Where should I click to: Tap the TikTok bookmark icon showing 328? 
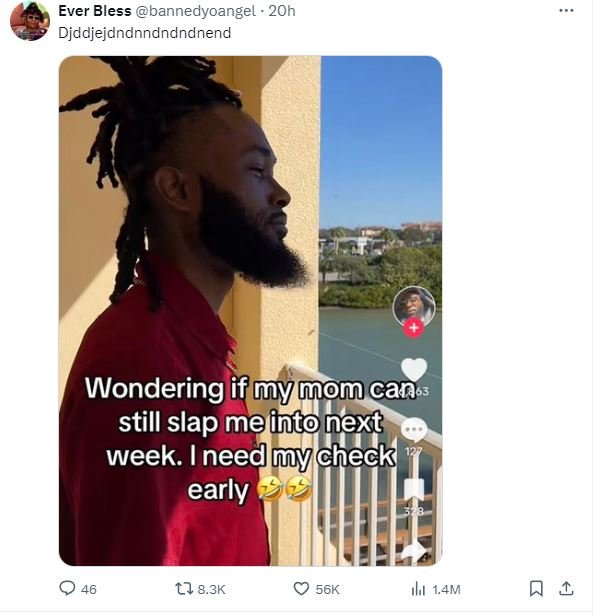pyautogui.click(x=414, y=490)
